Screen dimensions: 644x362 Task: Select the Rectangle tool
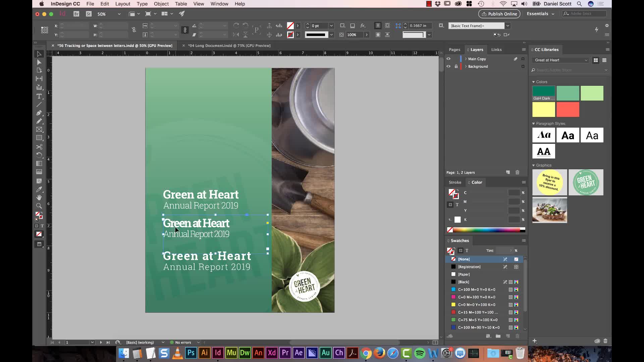[x=39, y=138]
